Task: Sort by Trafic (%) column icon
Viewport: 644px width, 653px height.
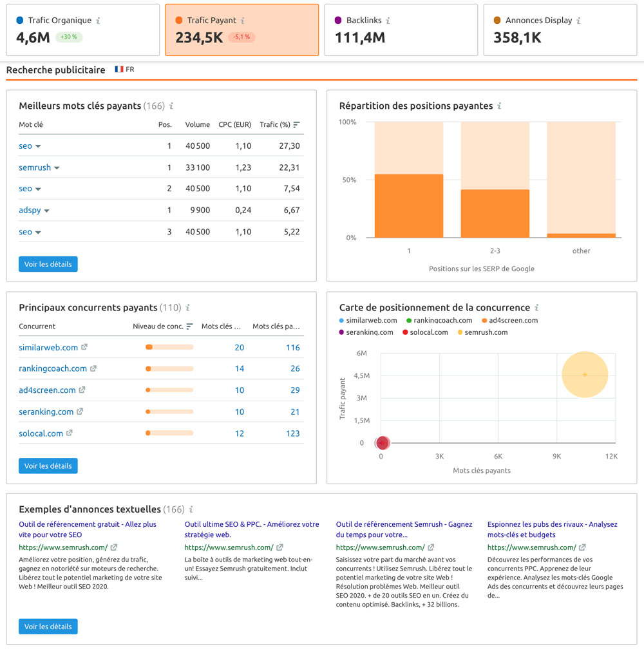Action: tap(296, 125)
